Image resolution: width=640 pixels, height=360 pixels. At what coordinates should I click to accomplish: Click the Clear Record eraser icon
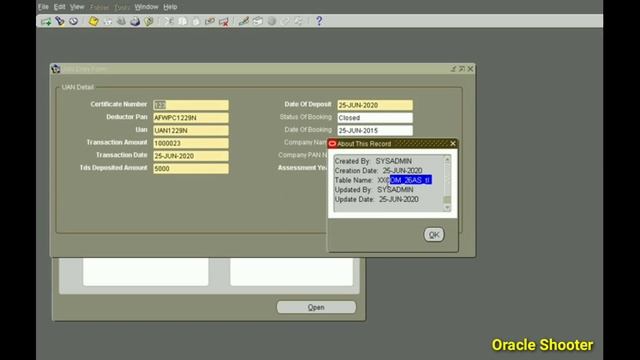click(x=210, y=21)
